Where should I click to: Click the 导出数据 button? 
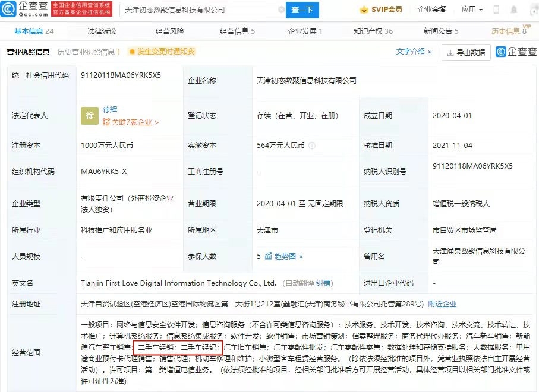tap(466, 53)
